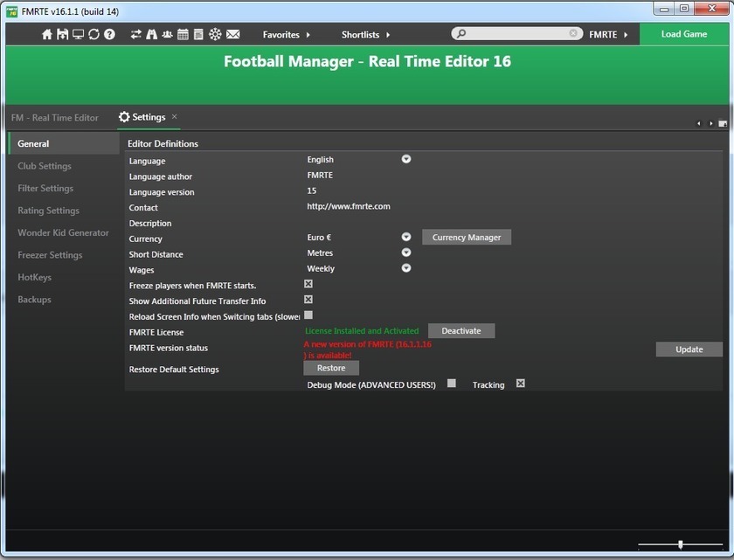
Task: Click the Euro € currency value
Action: tap(319, 238)
